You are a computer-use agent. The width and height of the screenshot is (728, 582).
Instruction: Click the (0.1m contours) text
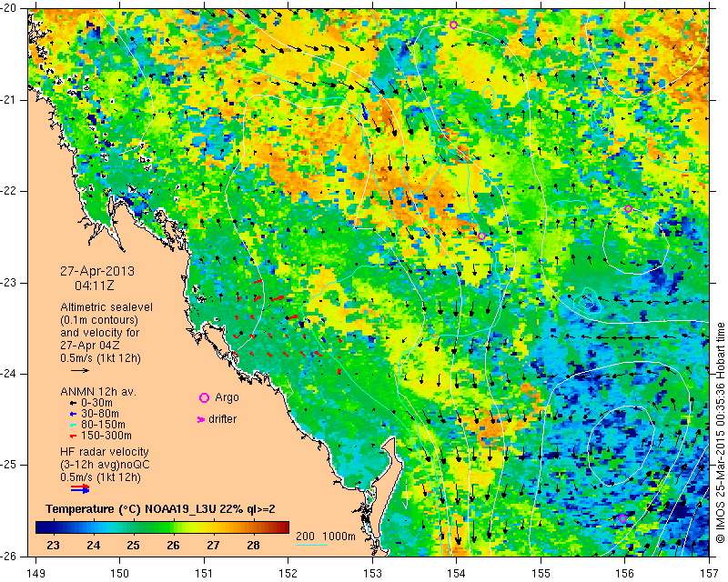99,320
